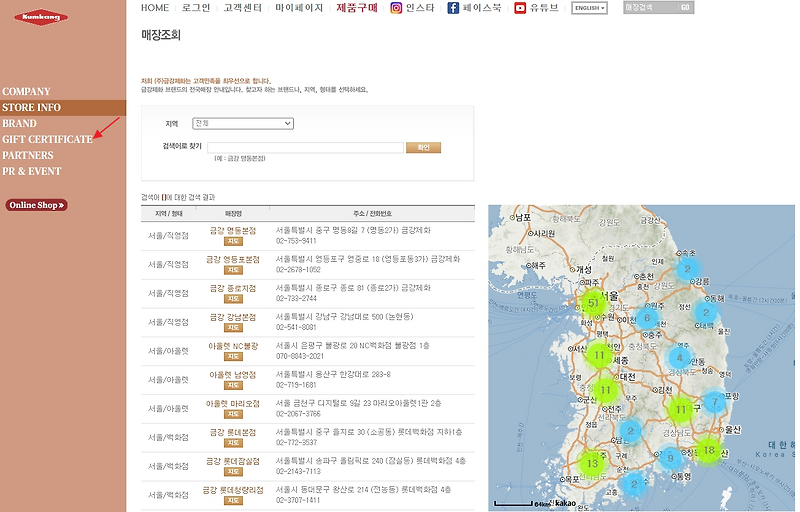Click the blue map cluster labeled 6

(647, 318)
